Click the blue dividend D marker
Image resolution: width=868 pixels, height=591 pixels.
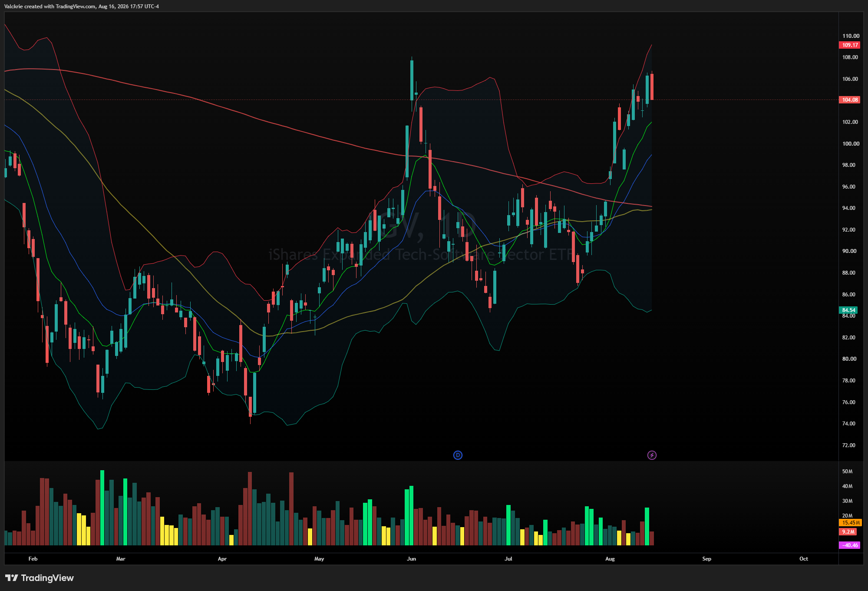coord(458,455)
